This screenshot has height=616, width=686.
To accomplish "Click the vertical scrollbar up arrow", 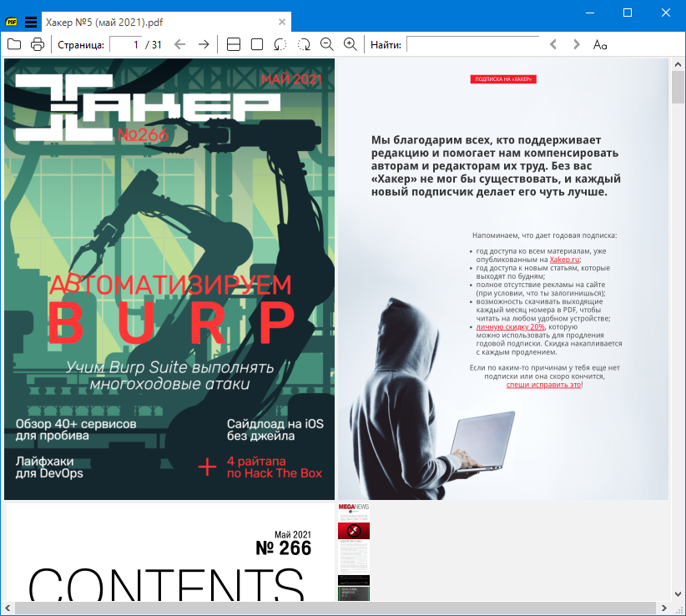I will coord(678,64).
